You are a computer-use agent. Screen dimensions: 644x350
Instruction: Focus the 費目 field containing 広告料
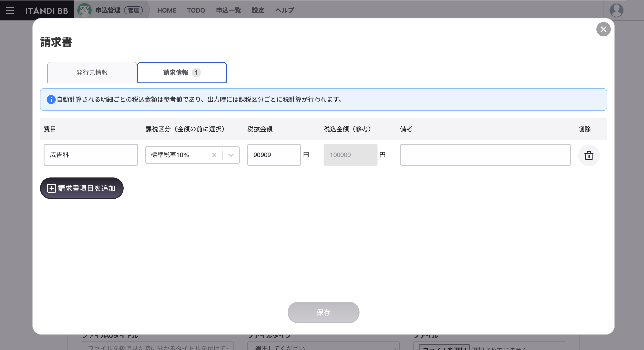tap(91, 155)
